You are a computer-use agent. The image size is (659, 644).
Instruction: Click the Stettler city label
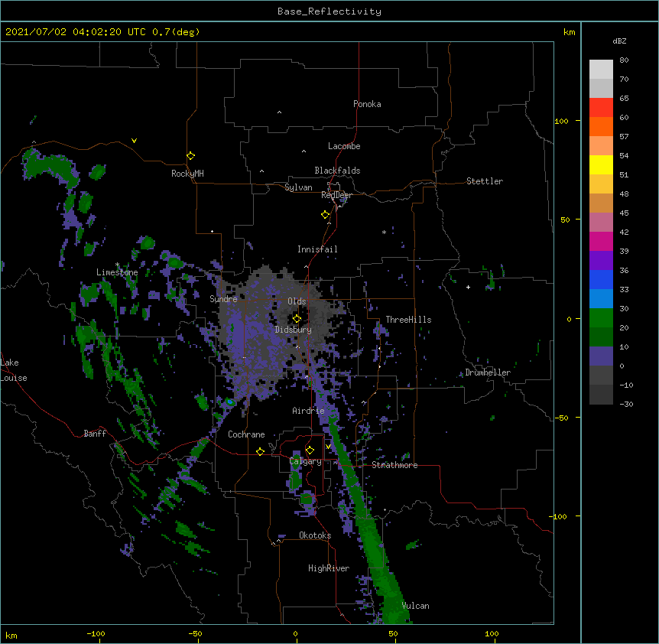[485, 181]
